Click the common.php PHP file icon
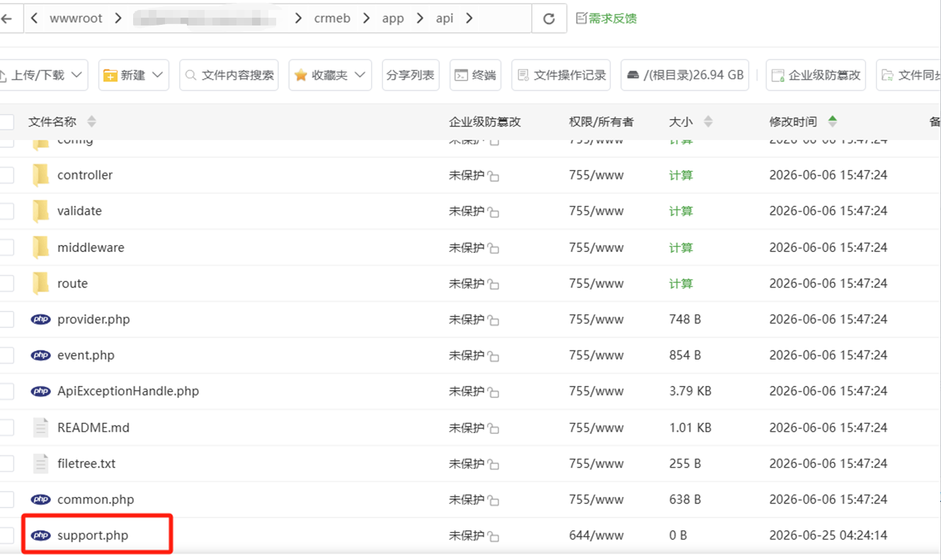 pos(41,500)
